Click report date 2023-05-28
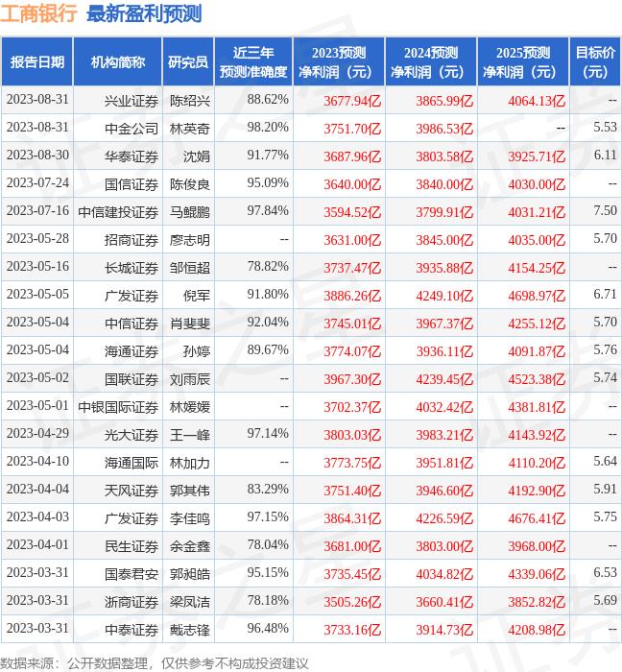The width and height of the screenshot is (622, 672). 37,239
